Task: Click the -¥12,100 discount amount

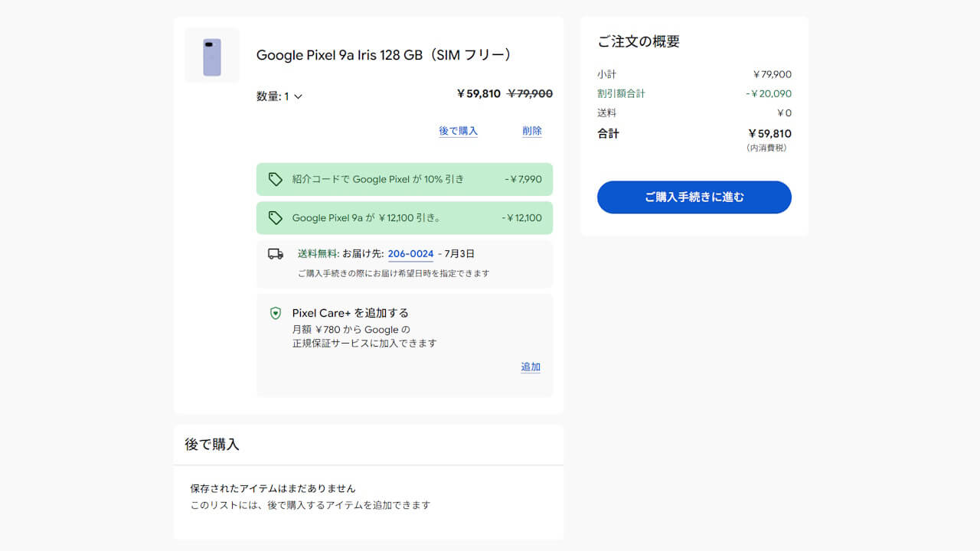Action: click(521, 218)
